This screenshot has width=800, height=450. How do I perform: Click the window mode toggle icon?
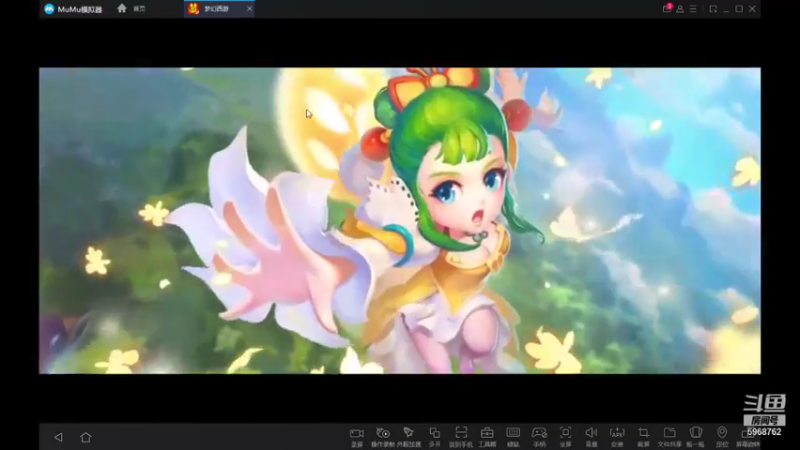pyautogui.click(x=713, y=9)
